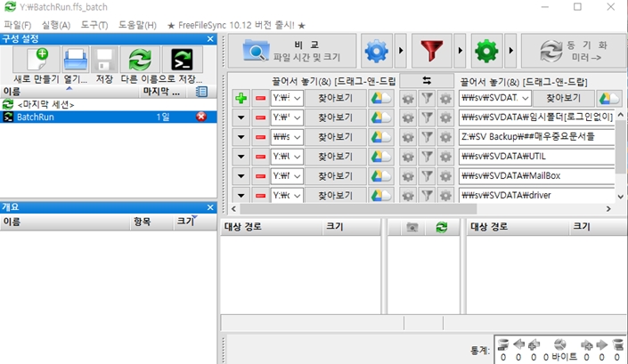Click the left Relative path column header
This screenshot has width=628, height=364.
271,227
